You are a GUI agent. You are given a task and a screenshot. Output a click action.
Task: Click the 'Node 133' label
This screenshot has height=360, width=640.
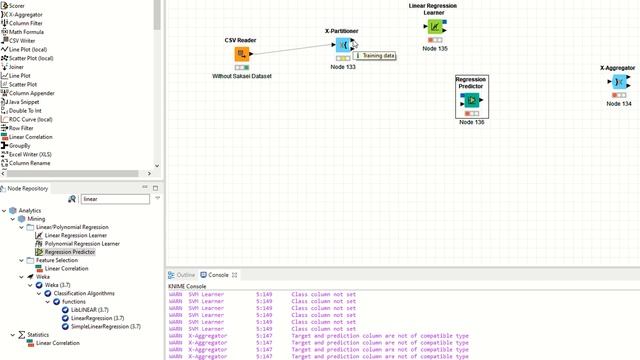click(x=343, y=67)
